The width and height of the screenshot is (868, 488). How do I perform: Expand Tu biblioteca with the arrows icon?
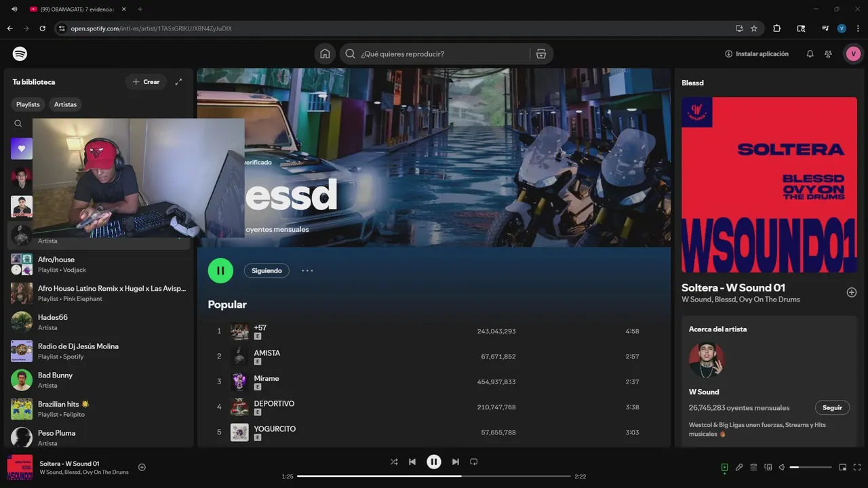[178, 82]
